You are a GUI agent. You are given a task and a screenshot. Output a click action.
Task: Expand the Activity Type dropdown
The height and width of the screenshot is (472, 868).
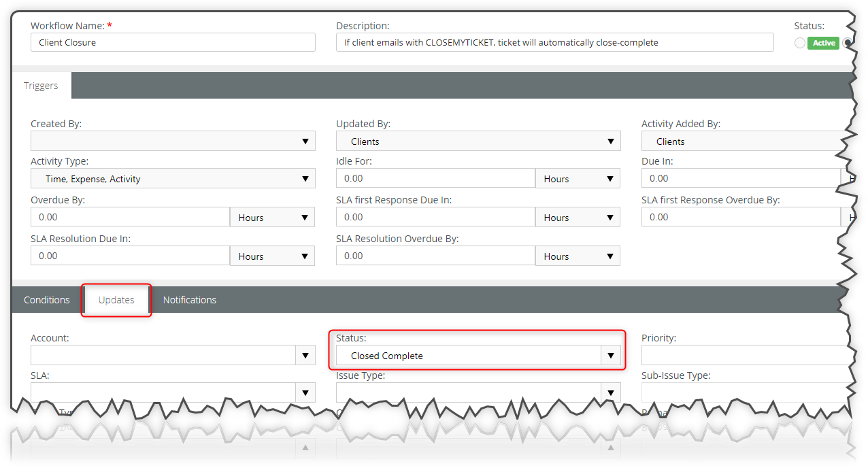click(x=305, y=178)
